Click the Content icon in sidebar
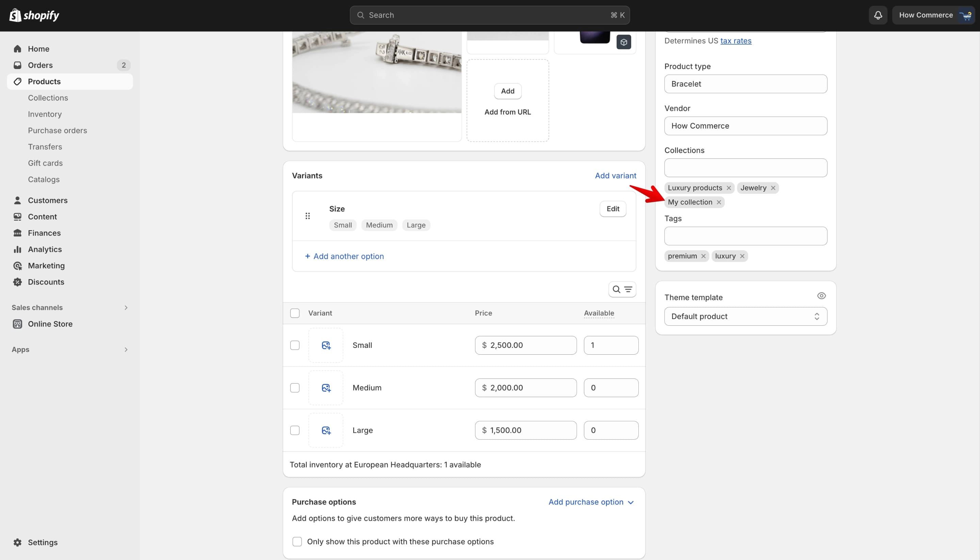Image resolution: width=980 pixels, height=560 pixels. coord(17,217)
